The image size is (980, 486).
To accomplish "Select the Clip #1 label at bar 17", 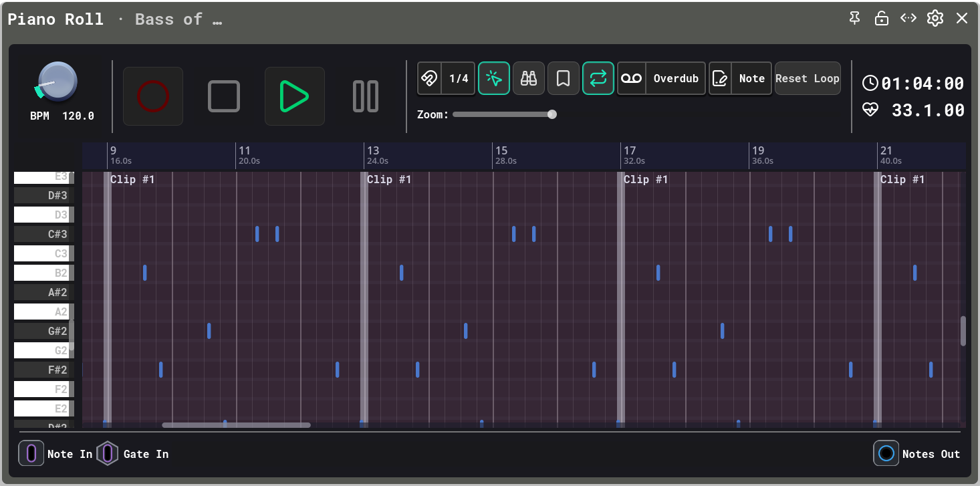I will (x=646, y=179).
